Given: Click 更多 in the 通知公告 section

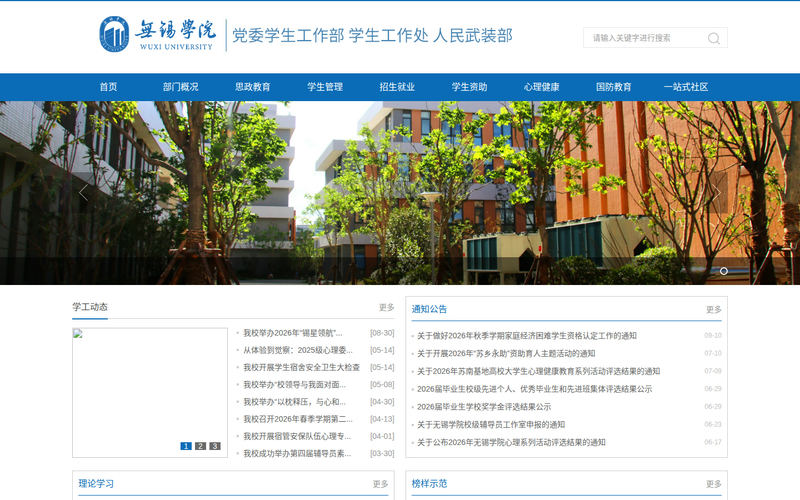Looking at the screenshot, I should pos(714,309).
